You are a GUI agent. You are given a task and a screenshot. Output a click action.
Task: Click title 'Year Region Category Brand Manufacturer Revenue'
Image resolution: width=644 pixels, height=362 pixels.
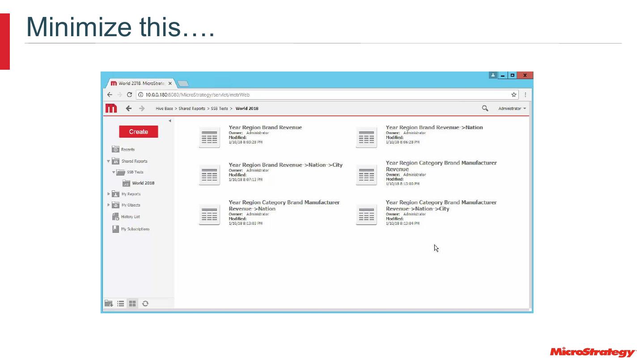[441, 166]
